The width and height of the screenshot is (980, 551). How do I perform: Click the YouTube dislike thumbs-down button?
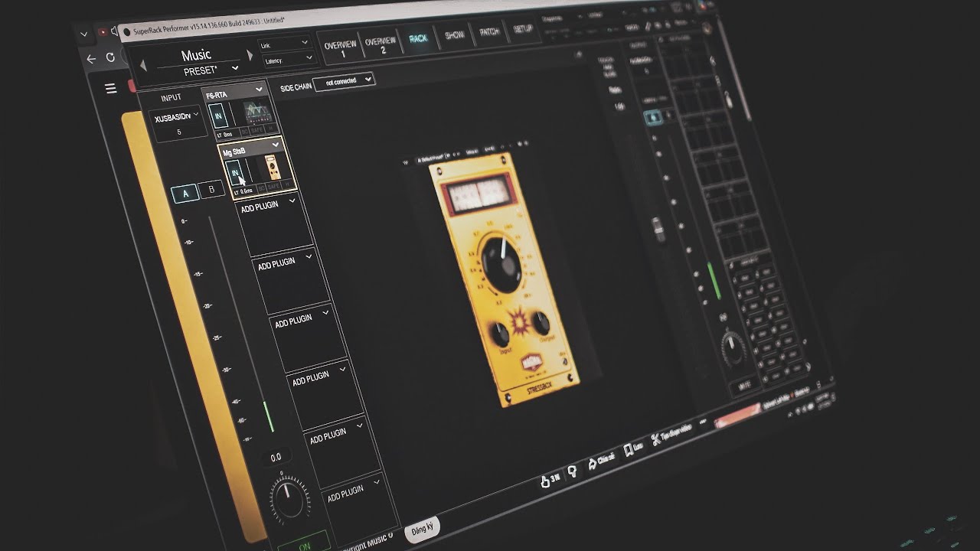[573, 472]
